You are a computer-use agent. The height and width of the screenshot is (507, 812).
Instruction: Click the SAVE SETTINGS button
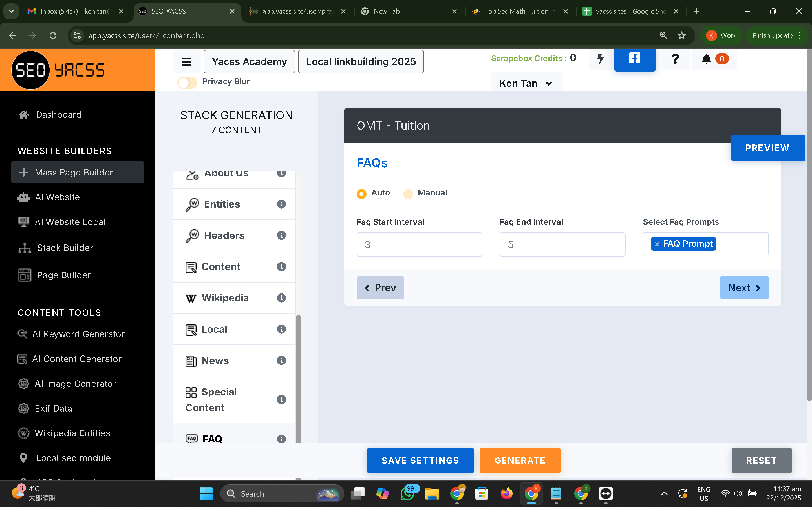pyautogui.click(x=420, y=461)
